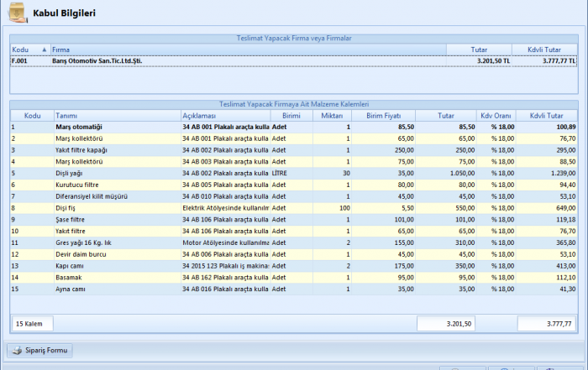Click the Miktarı column header
The height and width of the screenshot is (370, 588).
[331, 115]
